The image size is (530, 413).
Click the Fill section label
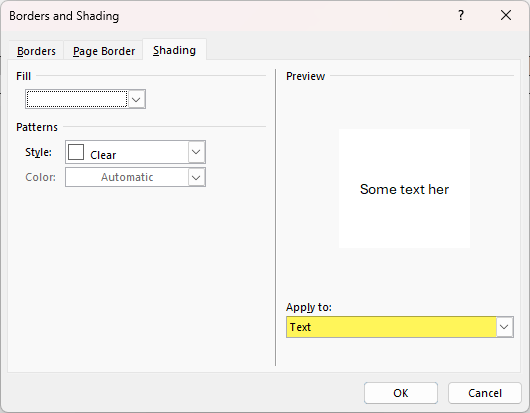pos(23,76)
